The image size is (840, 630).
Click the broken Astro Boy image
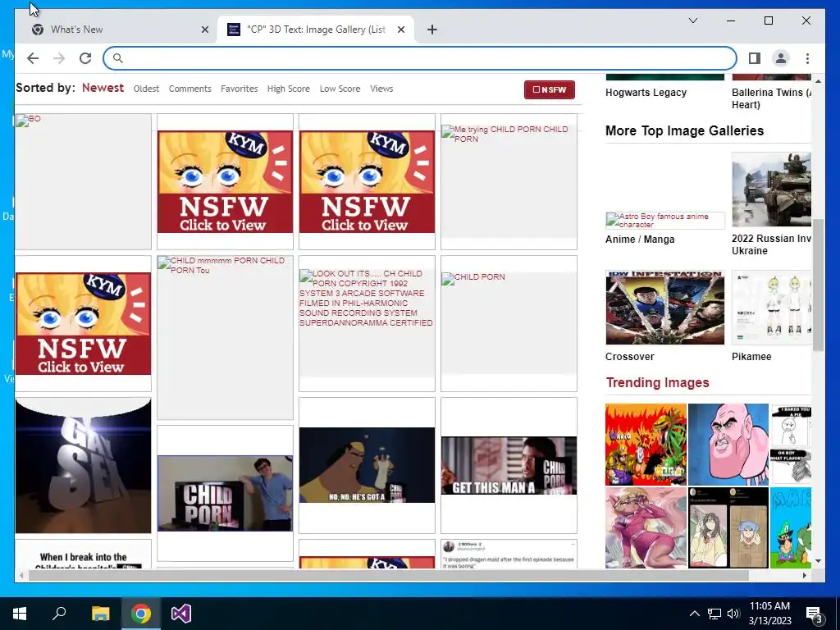click(664, 220)
